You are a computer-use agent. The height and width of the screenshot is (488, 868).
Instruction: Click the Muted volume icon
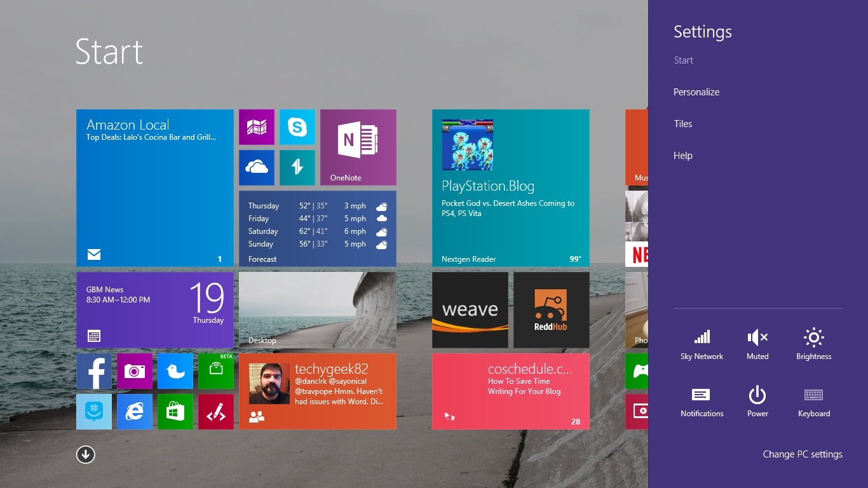pos(757,344)
